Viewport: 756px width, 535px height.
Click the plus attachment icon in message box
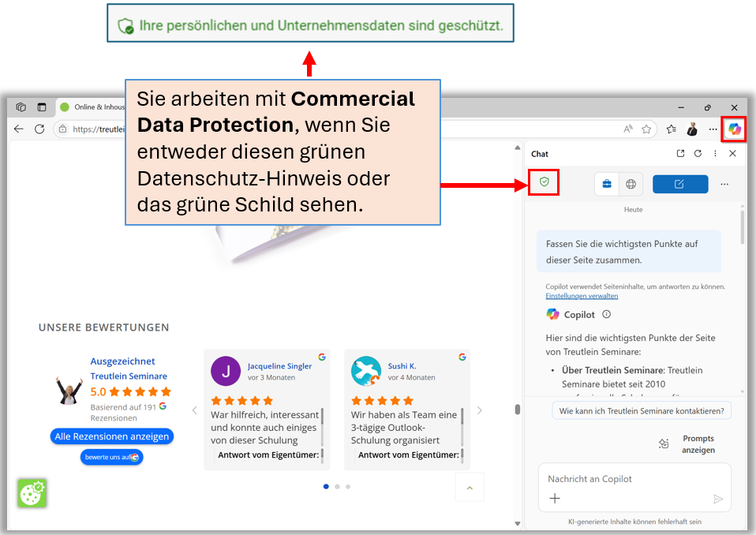pyautogui.click(x=555, y=499)
